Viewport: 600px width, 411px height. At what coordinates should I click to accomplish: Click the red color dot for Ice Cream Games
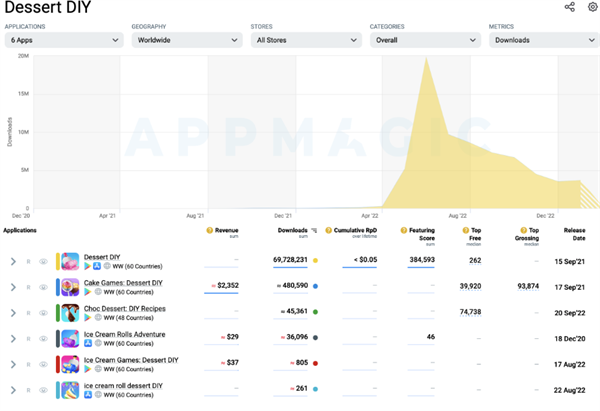click(x=315, y=363)
